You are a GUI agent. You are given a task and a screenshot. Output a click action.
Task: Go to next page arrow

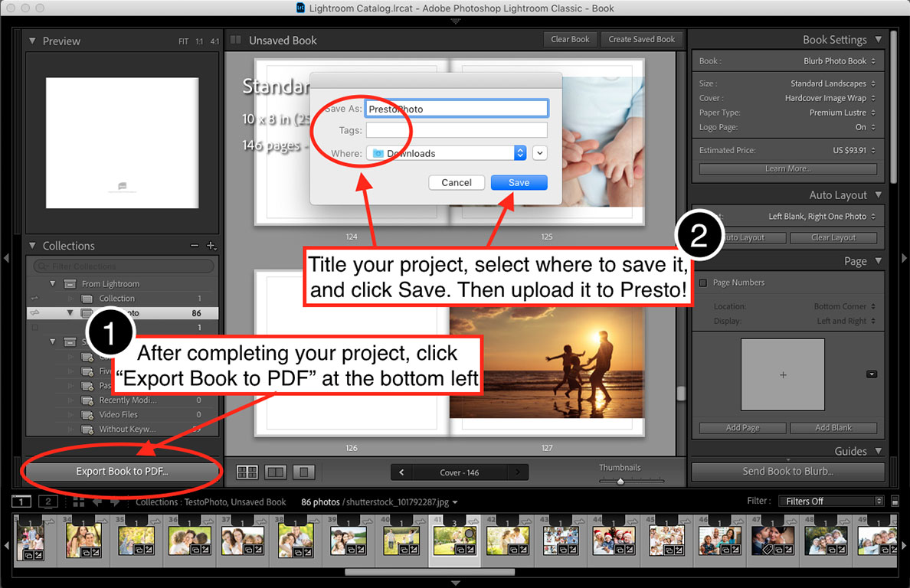(518, 472)
